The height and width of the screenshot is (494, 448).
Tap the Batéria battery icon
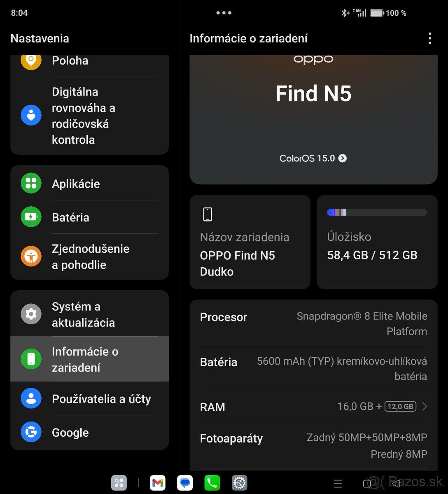click(x=31, y=217)
